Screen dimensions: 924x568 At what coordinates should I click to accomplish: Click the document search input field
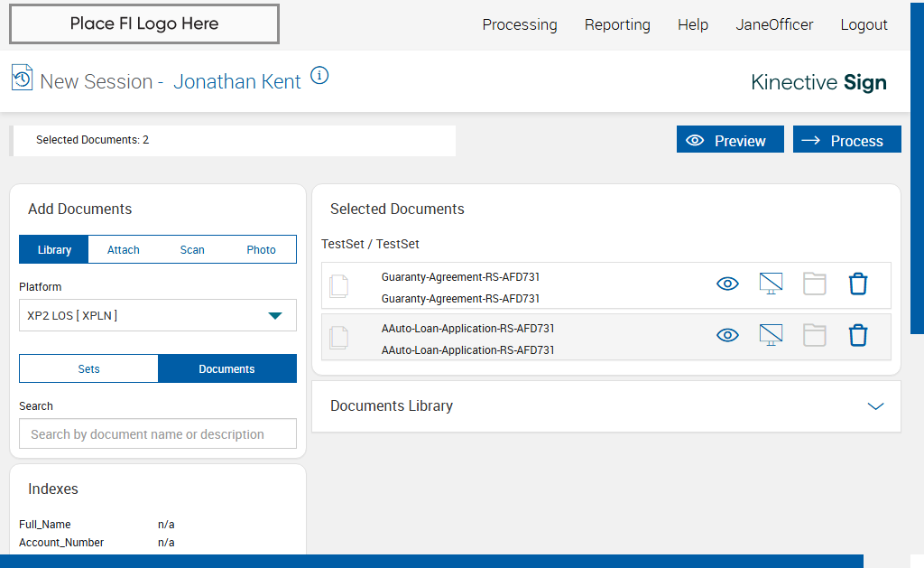coord(158,434)
